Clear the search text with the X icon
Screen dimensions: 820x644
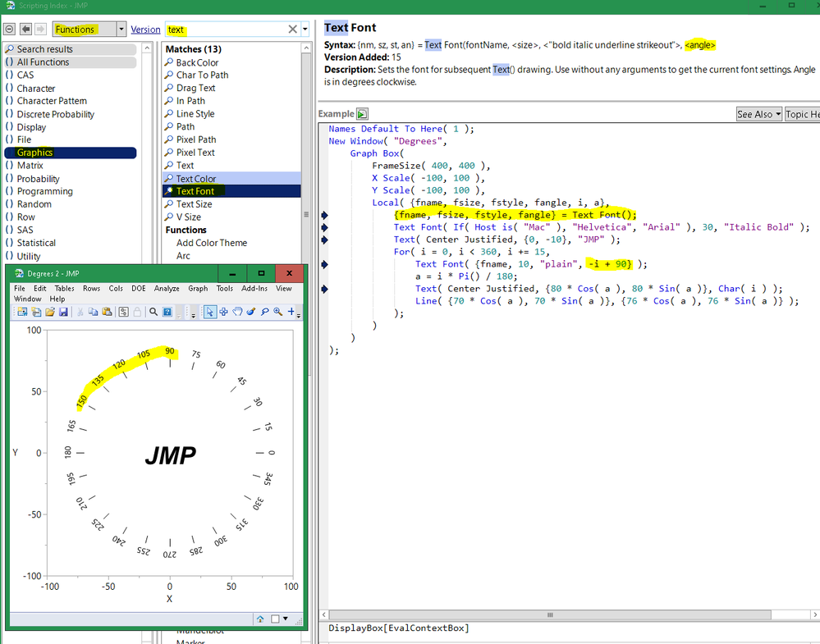coord(292,30)
